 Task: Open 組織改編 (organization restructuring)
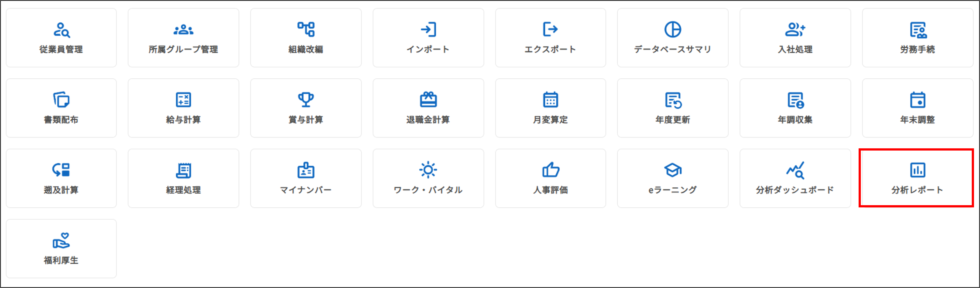(x=306, y=38)
